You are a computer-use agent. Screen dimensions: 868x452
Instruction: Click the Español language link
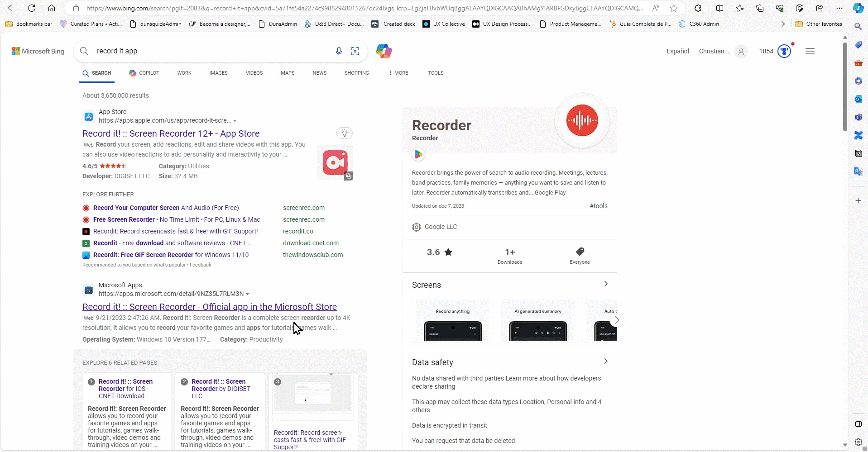[677, 51]
